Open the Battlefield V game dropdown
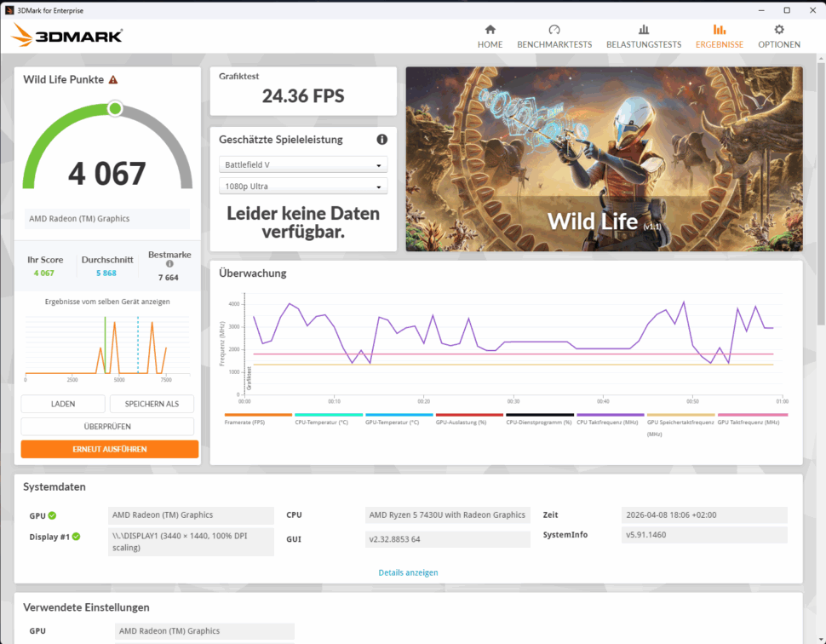 303,164
